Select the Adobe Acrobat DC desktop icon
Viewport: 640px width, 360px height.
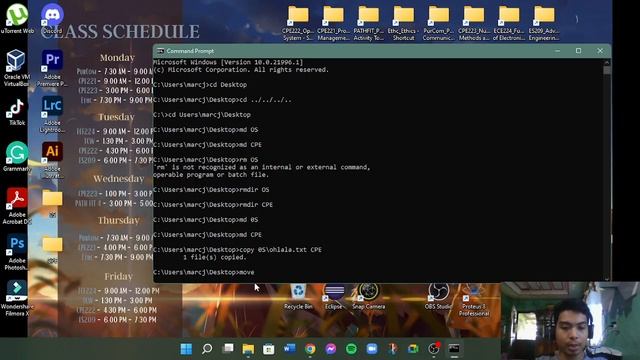(17, 206)
